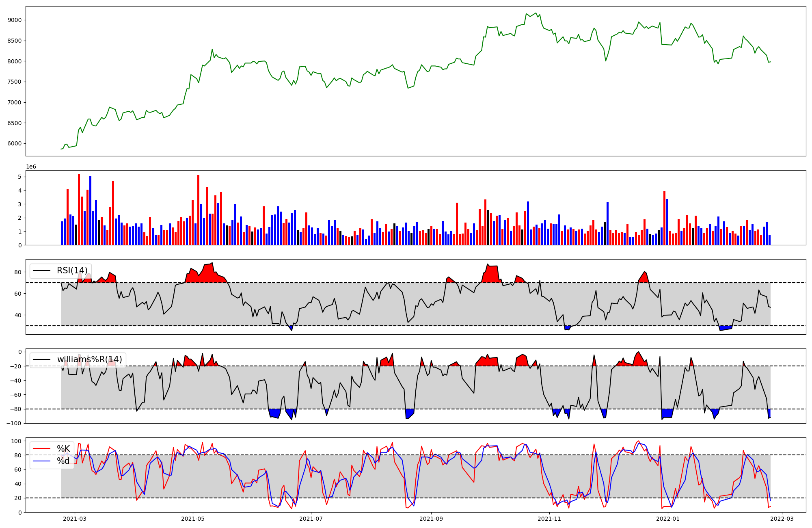The image size is (812, 528).
Task: Click the 2021-07 x-axis date label
Action: [311, 519]
